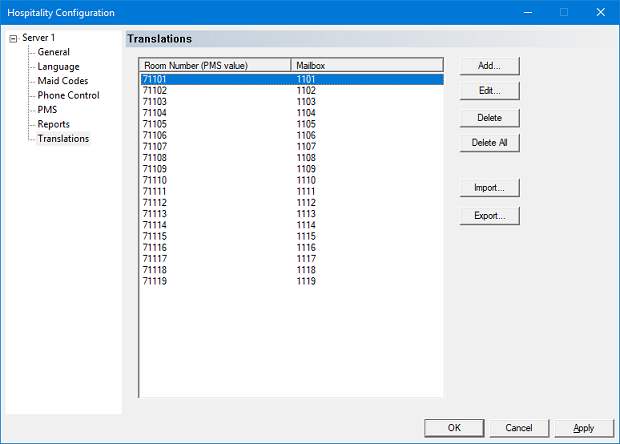This screenshot has height=444, width=620.
Task: Select Translations in the tree
Action: [63, 138]
